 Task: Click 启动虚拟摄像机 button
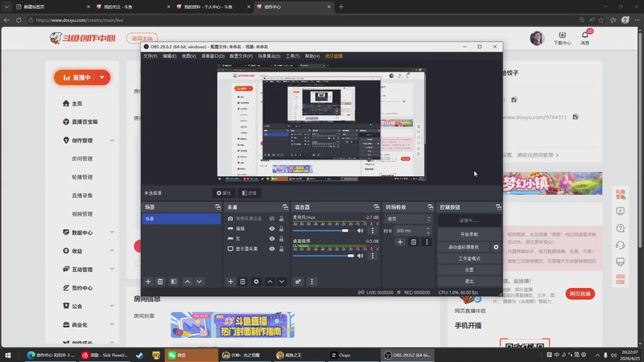464,247
